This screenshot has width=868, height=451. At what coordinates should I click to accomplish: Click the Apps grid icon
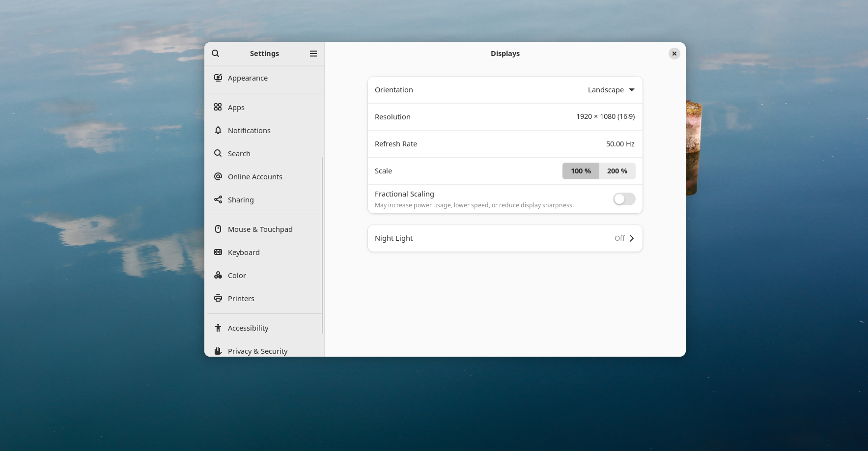tap(218, 107)
